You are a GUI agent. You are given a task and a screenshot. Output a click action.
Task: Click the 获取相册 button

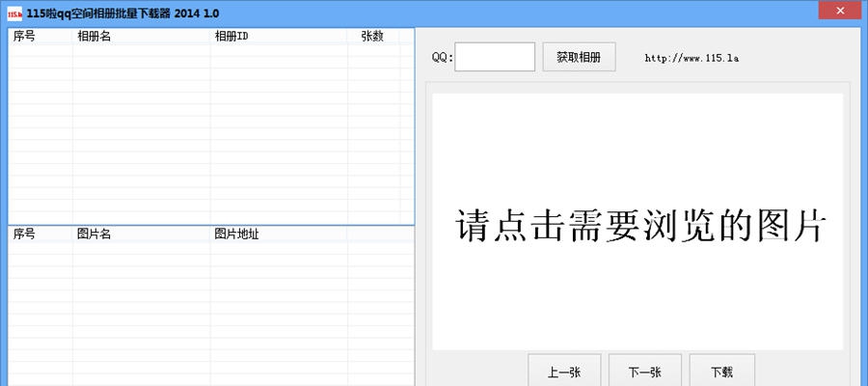click(579, 57)
